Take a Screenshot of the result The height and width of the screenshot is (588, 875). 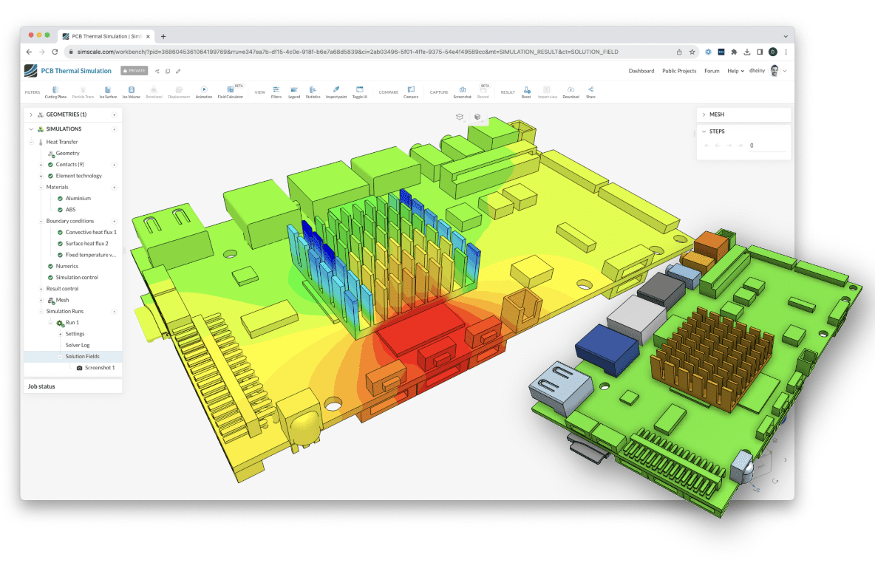[462, 92]
